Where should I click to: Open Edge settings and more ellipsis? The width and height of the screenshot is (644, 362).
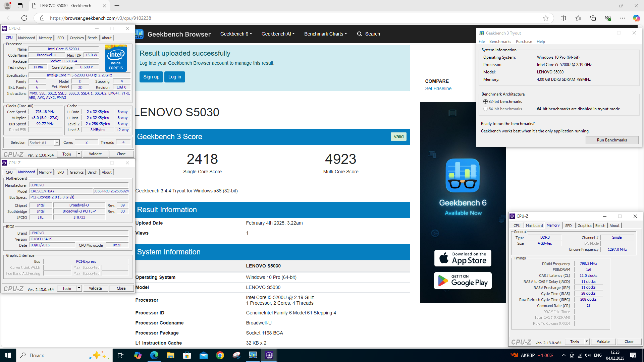point(623,18)
